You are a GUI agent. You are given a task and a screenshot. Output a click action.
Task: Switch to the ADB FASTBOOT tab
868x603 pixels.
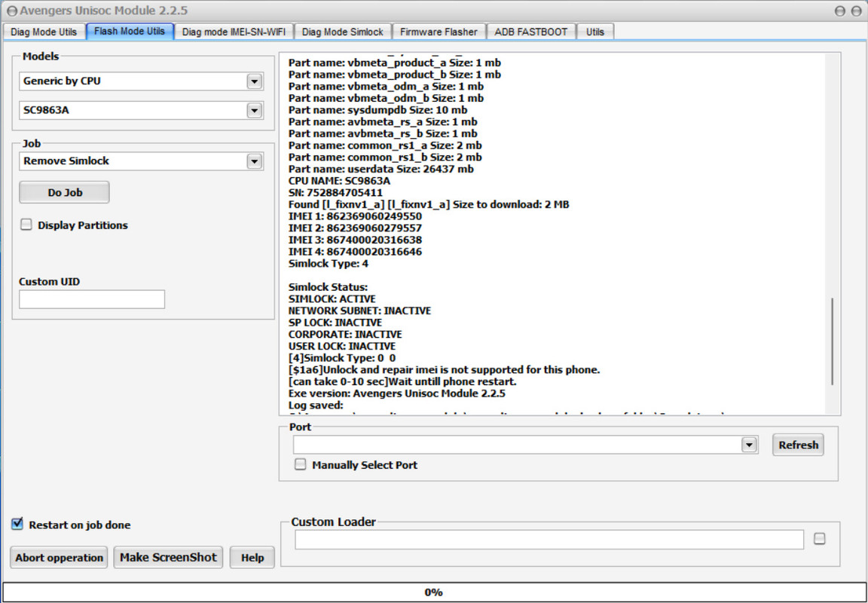[531, 32]
